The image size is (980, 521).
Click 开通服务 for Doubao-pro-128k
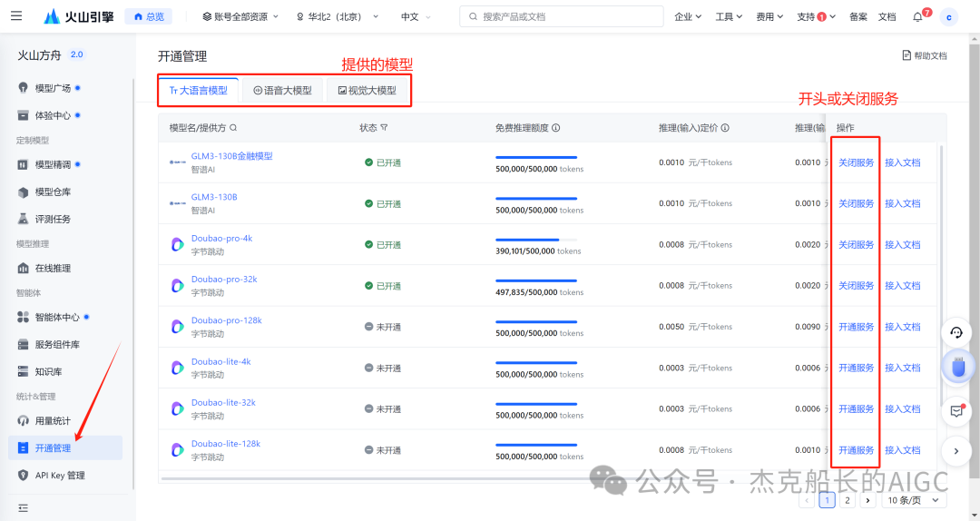[856, 327]
